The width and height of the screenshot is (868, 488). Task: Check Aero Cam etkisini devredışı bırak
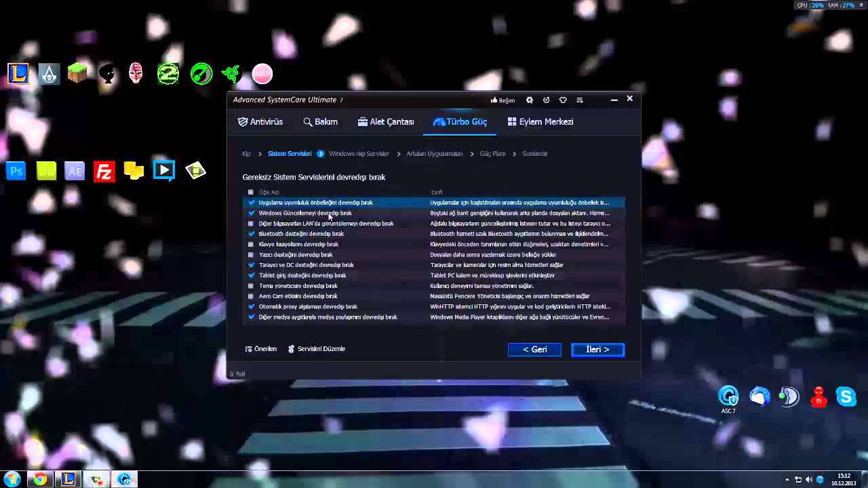(252, 296)
